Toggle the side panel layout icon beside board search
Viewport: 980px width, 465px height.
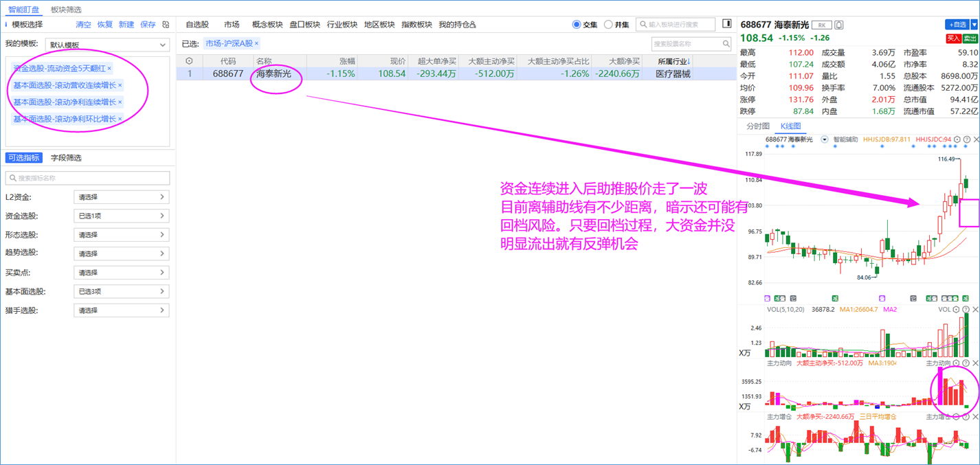point(726,24)
